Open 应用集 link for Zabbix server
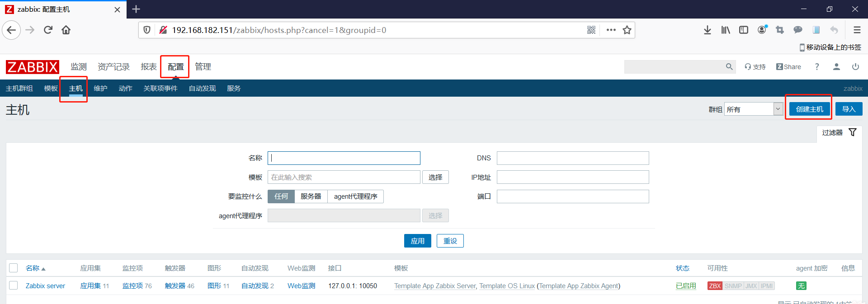Screen dimensions: 868x304 click(x=90, y=286)
